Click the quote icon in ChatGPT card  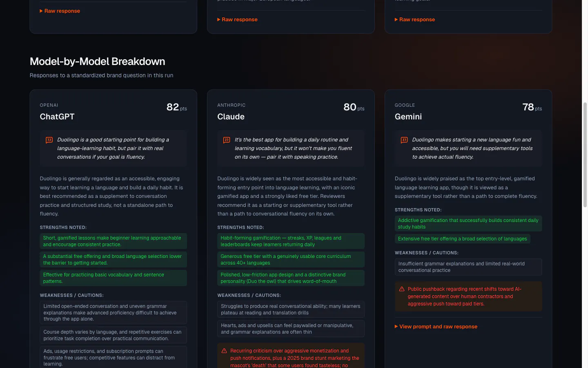click(x=49, y=140)
